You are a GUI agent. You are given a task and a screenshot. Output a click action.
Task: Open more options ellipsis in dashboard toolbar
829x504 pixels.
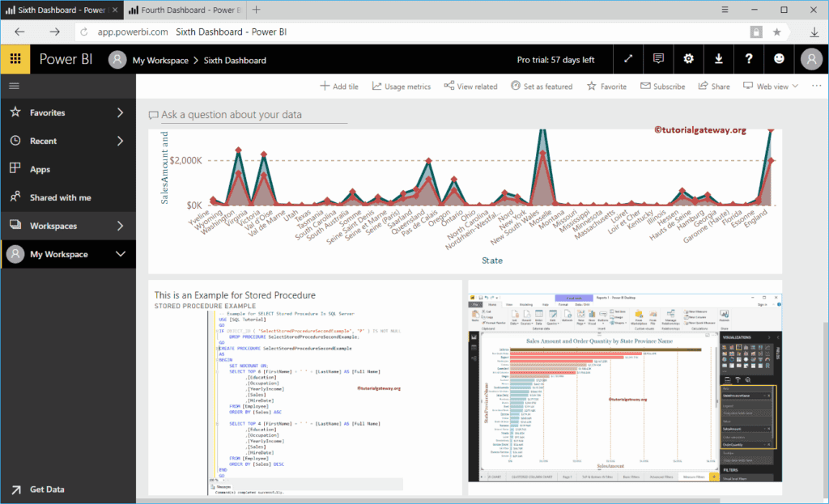[816, 86]
